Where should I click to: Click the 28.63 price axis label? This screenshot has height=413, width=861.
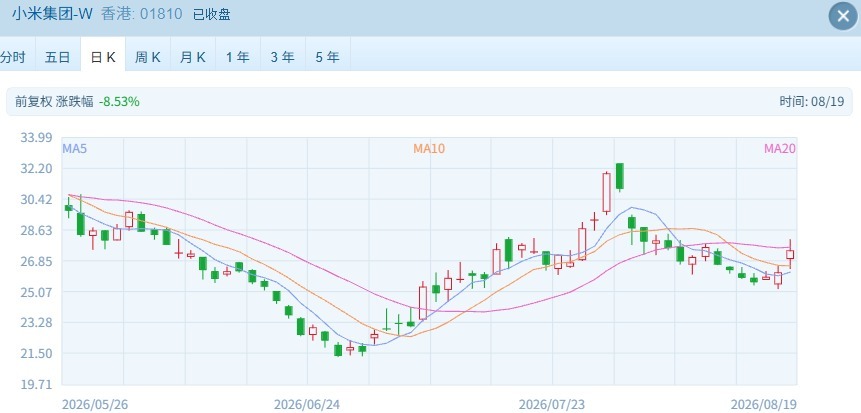click(x=36, y=230)
